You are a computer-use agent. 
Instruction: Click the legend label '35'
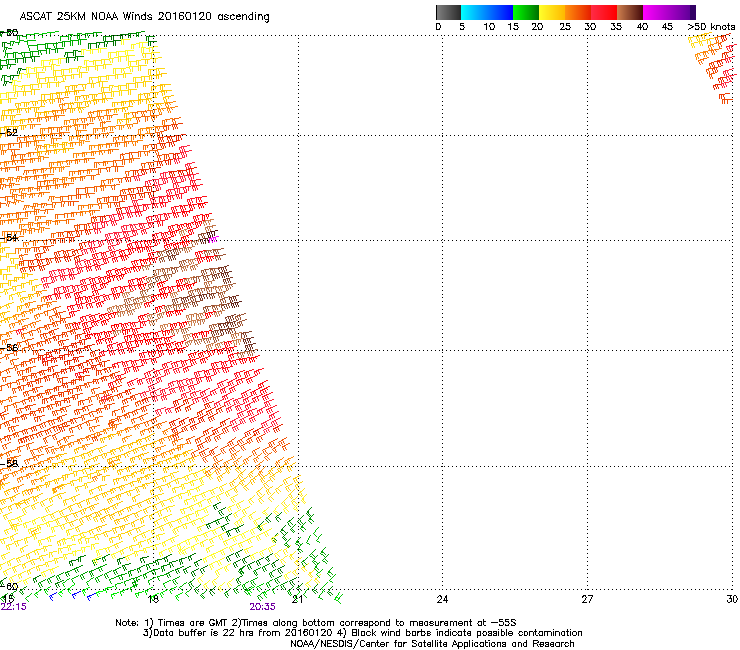click(x=616, y=27)
